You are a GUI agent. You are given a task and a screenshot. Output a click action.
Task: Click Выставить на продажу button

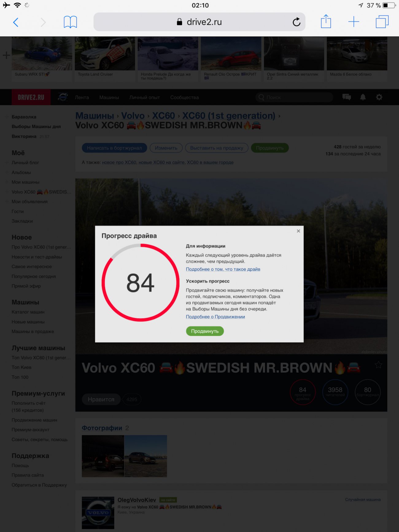point(217,148)
